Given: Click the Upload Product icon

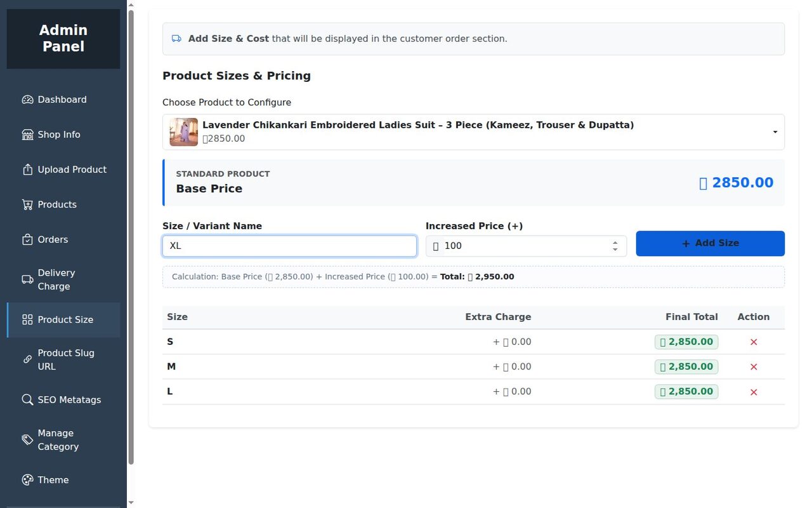Looking at the screenshot, I should tap(27, 170).
